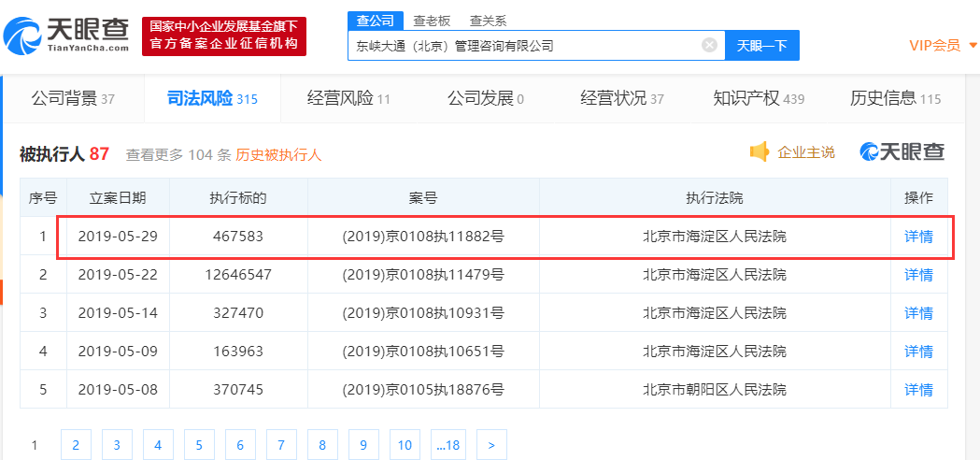Click amount cell 467583
The image size is (980, 460).
238,237
